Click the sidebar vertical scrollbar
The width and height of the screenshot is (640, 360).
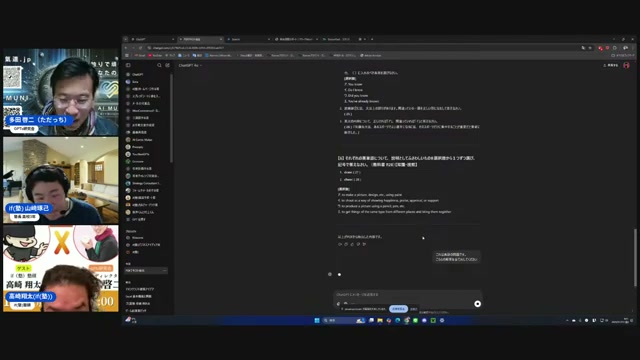(171, 118)
